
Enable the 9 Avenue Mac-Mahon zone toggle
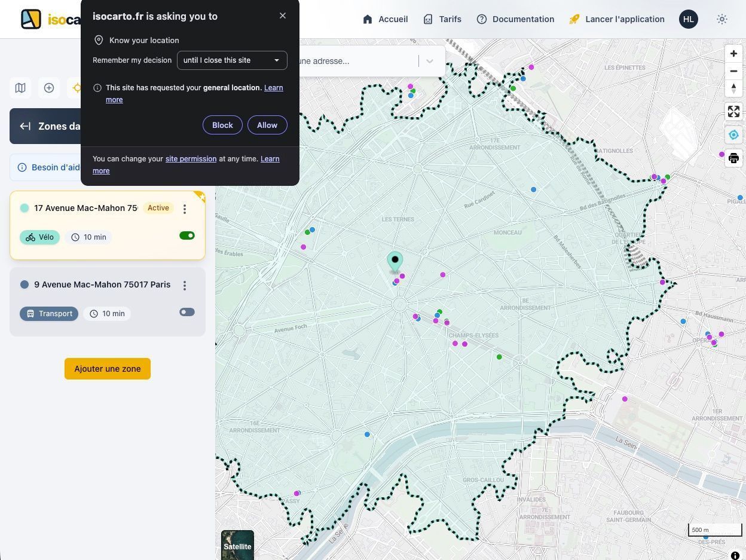coord(186,312)
